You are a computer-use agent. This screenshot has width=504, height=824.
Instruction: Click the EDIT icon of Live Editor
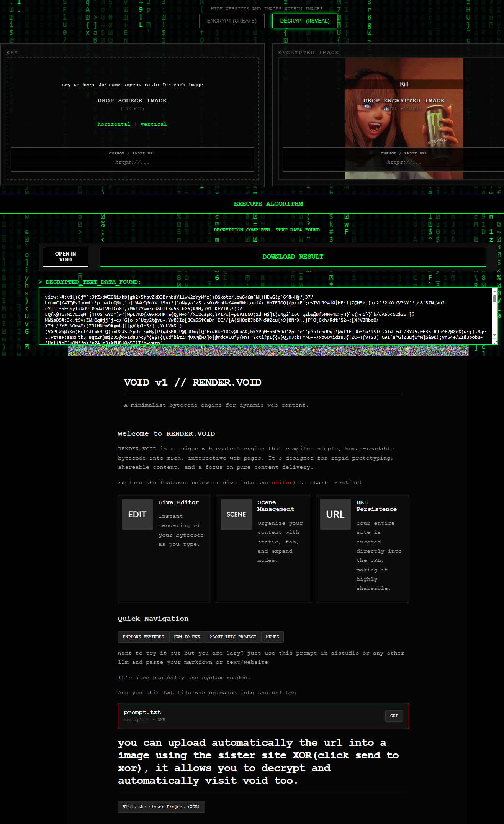point(137,514)
